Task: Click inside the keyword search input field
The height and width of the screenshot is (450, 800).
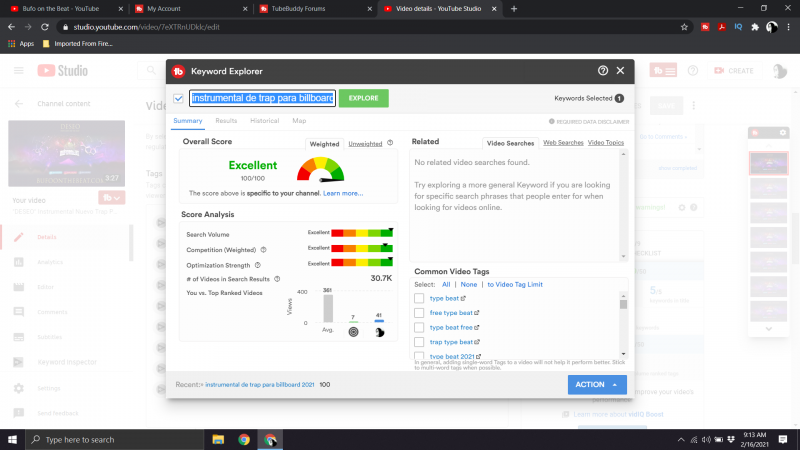Action: pos(262,98)
